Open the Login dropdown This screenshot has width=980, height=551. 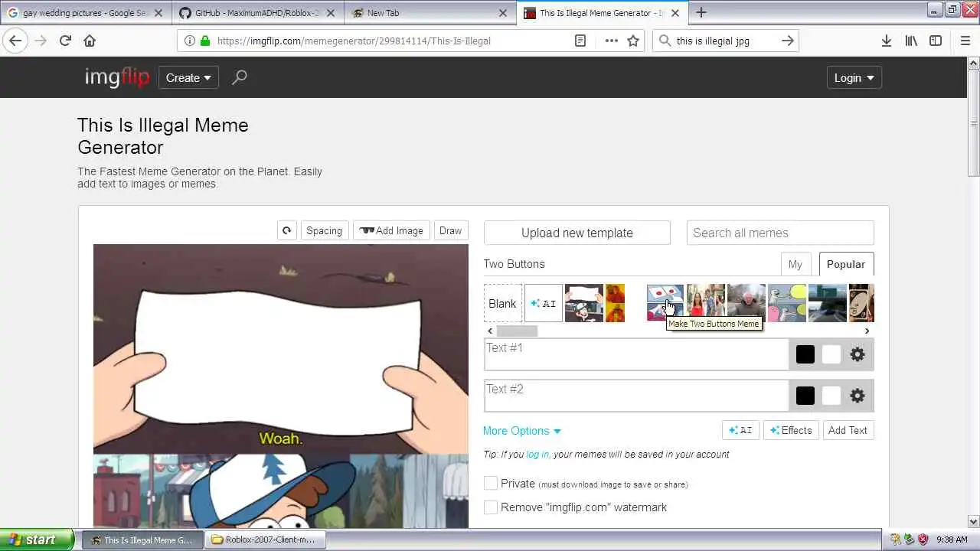854,77
